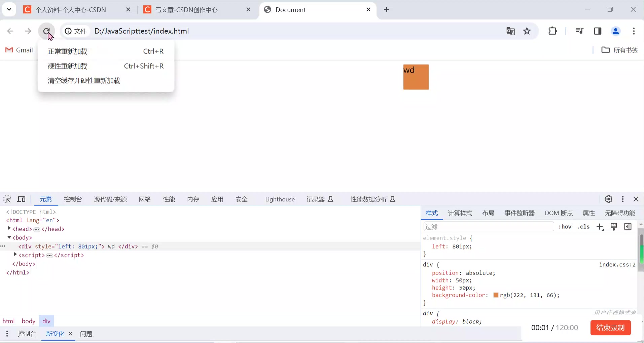The height and width of the screenshot is (343, 644).
Task: Click the 结束录制 button
Action: [x=610, y=328]
